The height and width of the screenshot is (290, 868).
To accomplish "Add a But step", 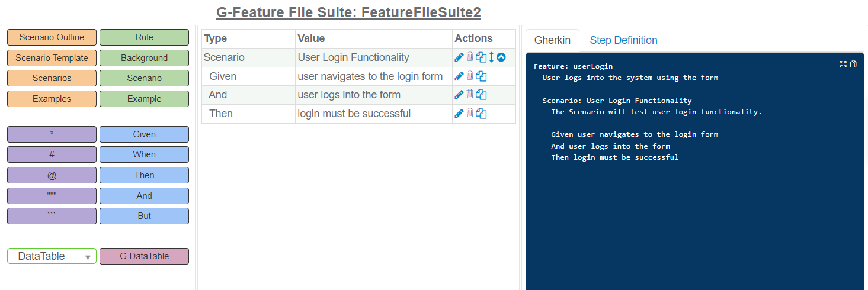I will (x=144, y=216).
